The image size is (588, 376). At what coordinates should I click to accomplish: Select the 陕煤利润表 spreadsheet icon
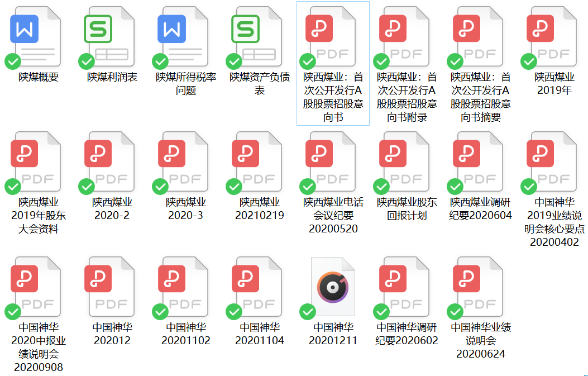[x=109, y=37]
